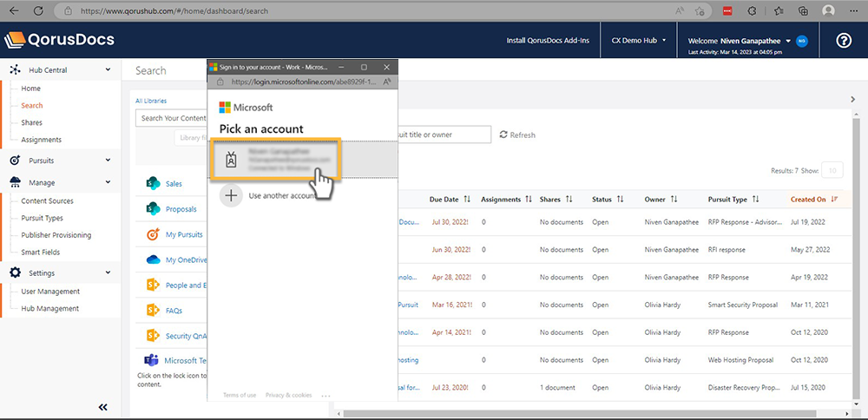Click the read aloud icon in address bar
This screenshot has height=420, width=868.
[x=680, y=10]
